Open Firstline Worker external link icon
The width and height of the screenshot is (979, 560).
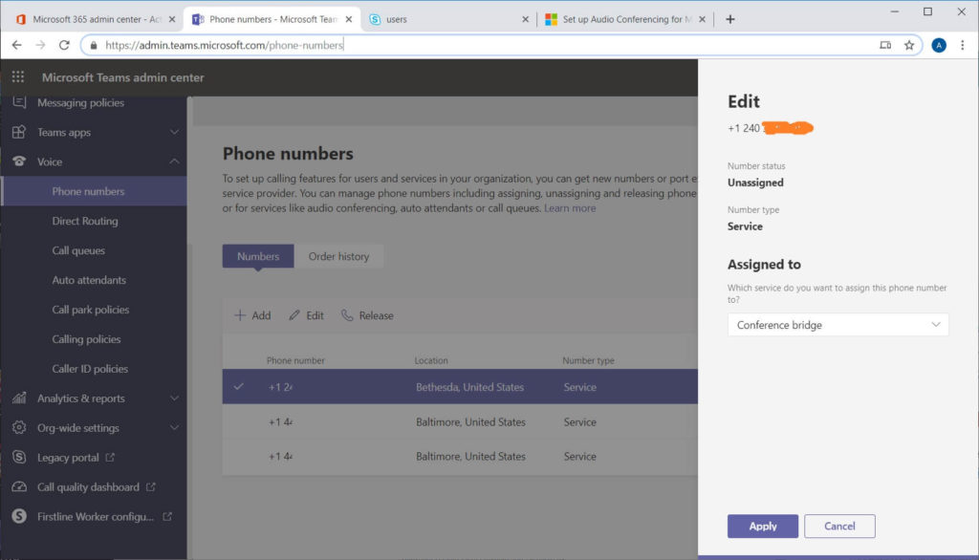click(x=167, y=516)
